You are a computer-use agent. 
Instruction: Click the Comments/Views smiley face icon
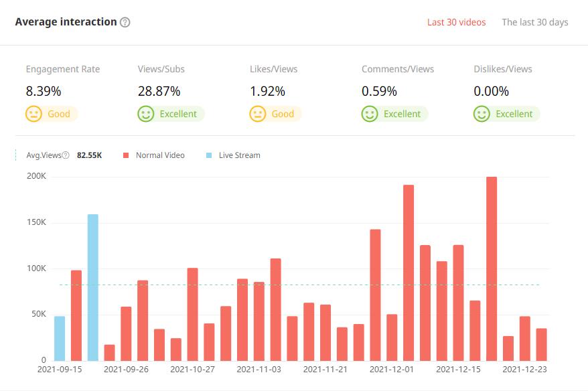pyautogui.click(x=370, y=114)
